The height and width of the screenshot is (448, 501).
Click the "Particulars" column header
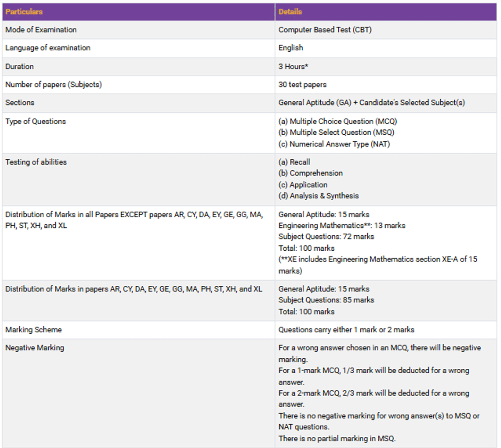click(x=24, y=12)
